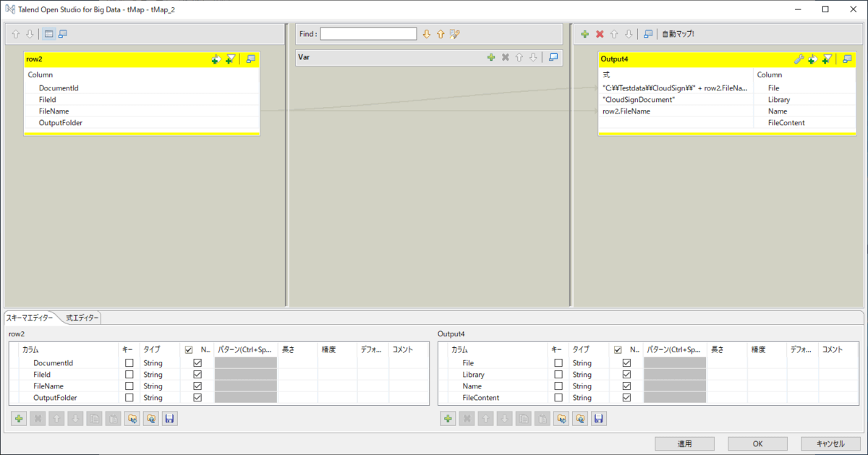This screenshot has height=455, width=868.
Task: Apply changes with the 適用 button
Action: tap(684, 443)
